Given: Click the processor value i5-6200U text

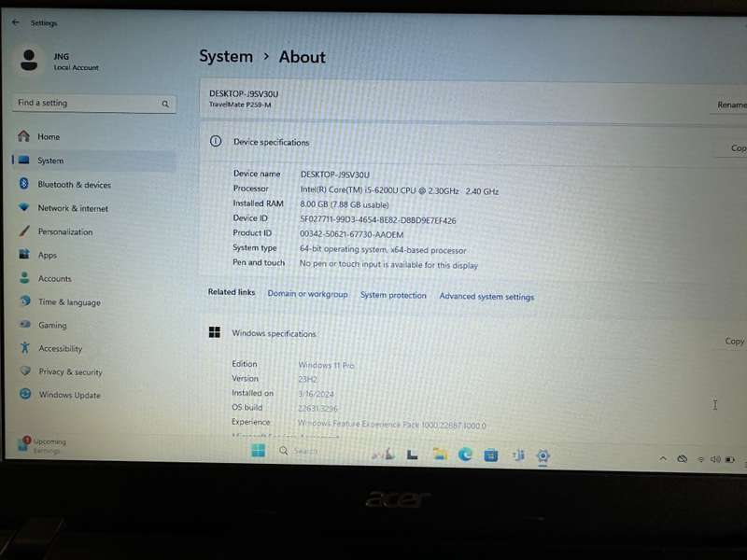Looking at the screenshot, I should tap(400, 190).
